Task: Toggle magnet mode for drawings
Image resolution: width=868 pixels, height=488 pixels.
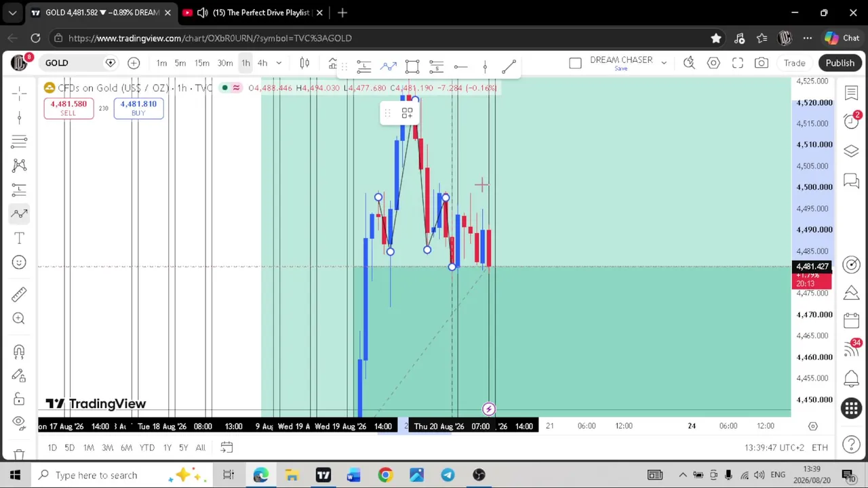Action: [x=19, y=351]
